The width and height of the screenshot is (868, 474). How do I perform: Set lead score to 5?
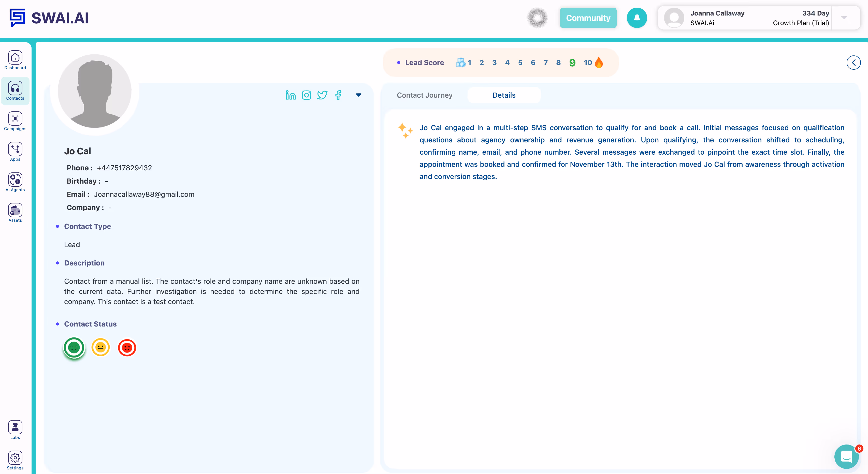(520, 63)
